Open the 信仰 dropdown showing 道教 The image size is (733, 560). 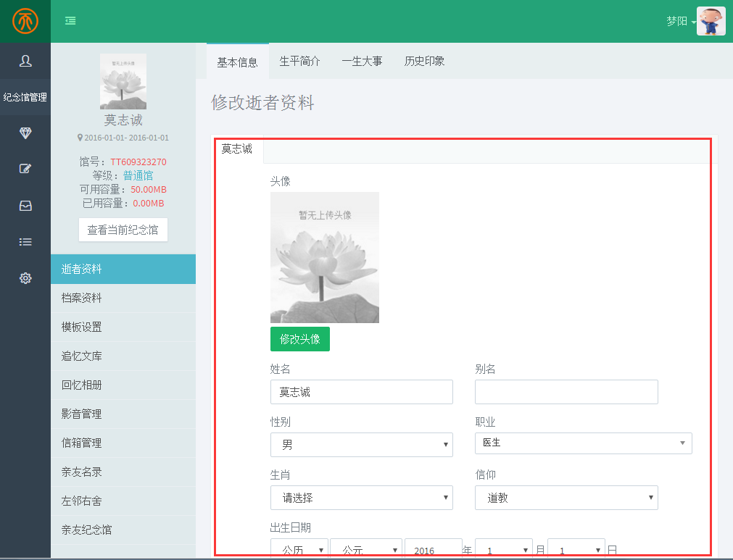566,498
